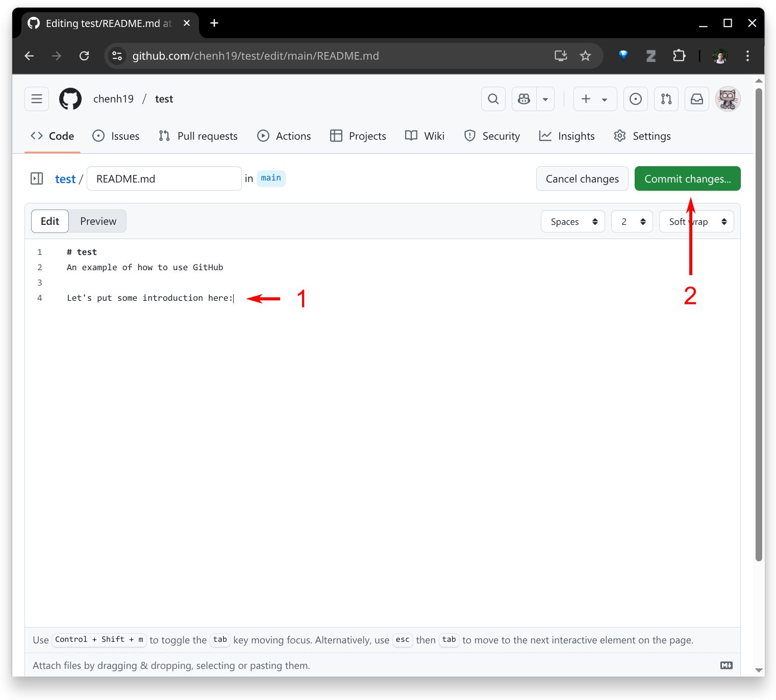Open the GitHub hamburger navigation menu
This screenshot has height=700, width=776.
(37, 99)
